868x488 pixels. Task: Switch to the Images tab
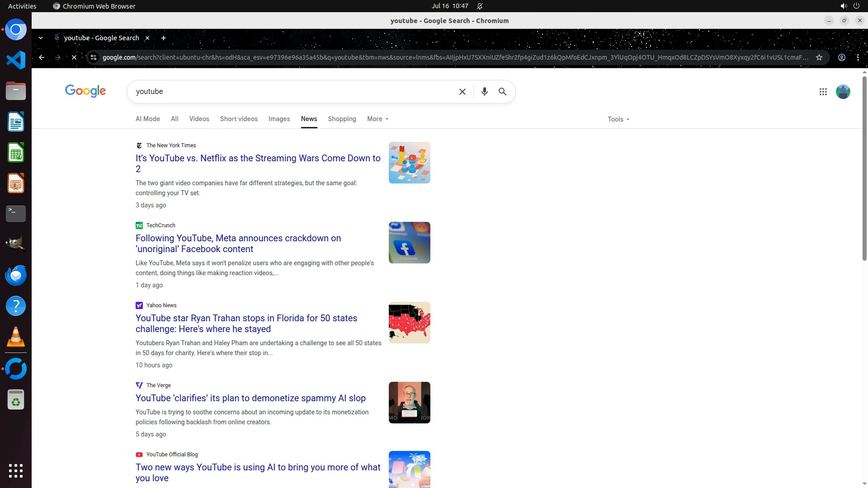click(x=279, y=119)
